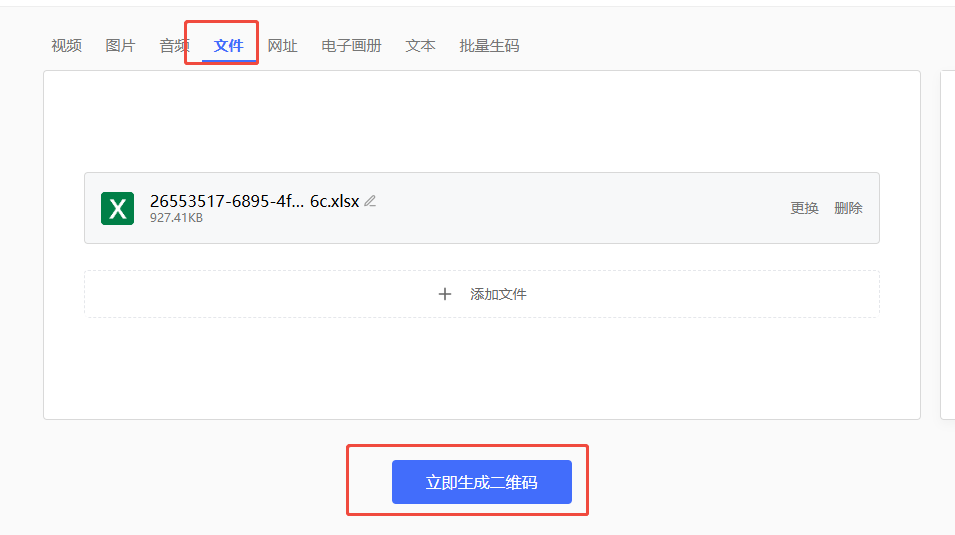This screenshot has width=955, height=535.
Task: Click the green Excel file icon
Action: click(x=117, y=208)
